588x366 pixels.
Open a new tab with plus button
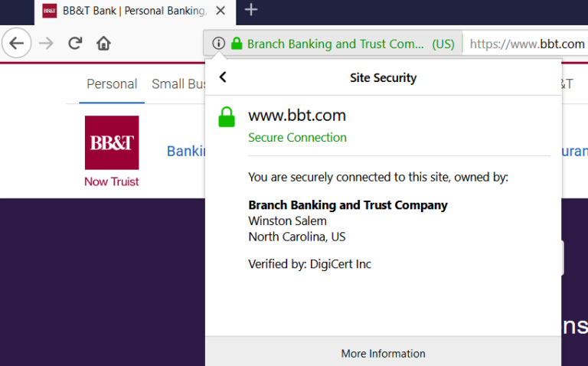[251, 10]
